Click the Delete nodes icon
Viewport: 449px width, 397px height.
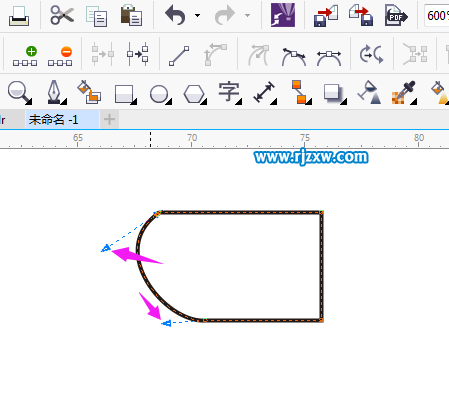60,56
